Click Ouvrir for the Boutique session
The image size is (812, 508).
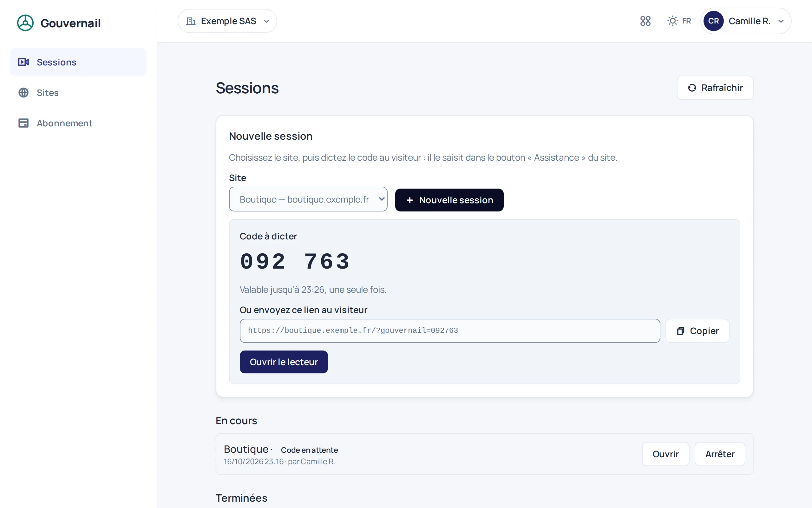coord(665,454)
